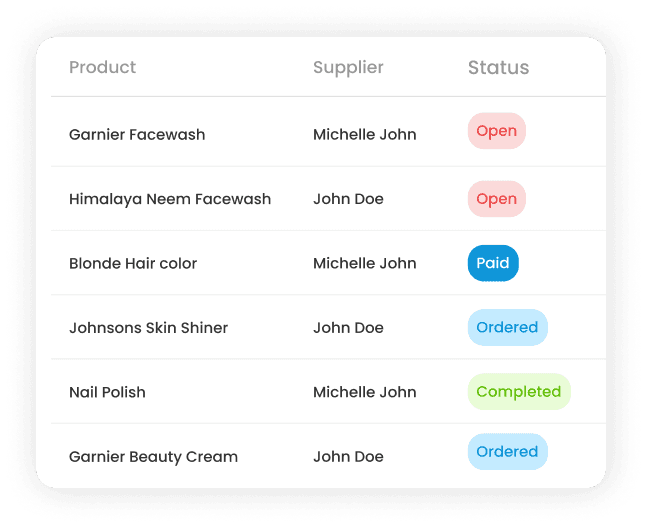Click the Supplier column header
This screenshot has height=528, width=646.
[x=348, y=68]
